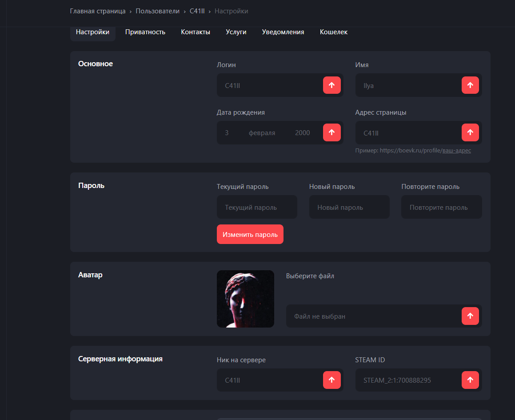Click the save arrow next to Имя field
Screen dimensions: 515x420
click(x=470, y=85)
